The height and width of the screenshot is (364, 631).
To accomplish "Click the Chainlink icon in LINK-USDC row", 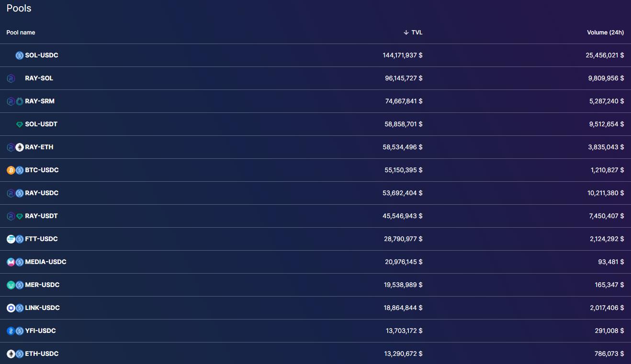I will 11,308.
